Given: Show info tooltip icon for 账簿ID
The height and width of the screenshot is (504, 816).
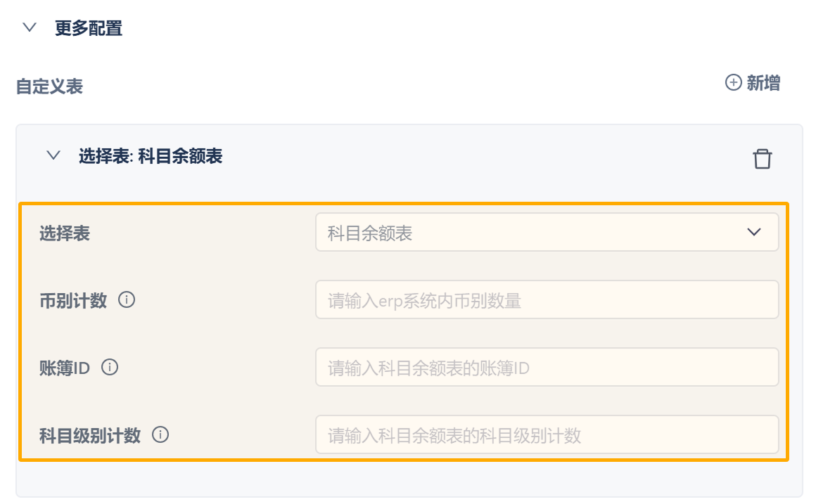Looking at the screenshot, I should (x=110, y=367).
